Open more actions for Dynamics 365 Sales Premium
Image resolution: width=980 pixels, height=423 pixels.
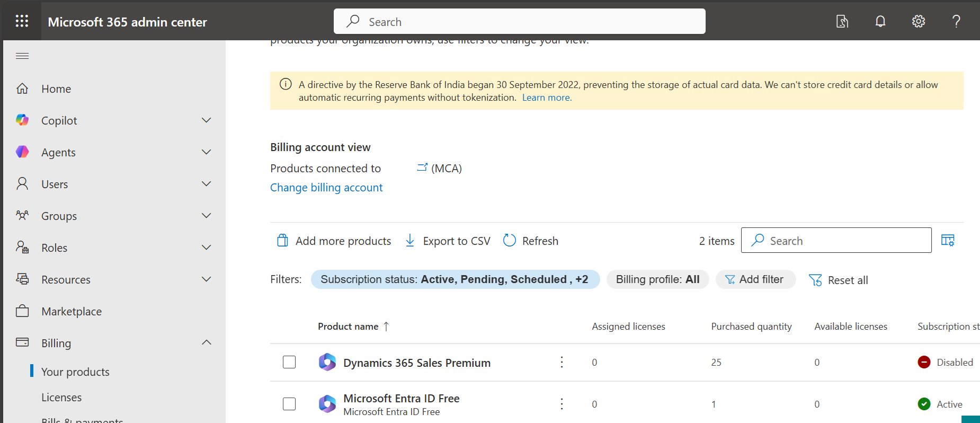pyautogui.click(x=562, y=362)
